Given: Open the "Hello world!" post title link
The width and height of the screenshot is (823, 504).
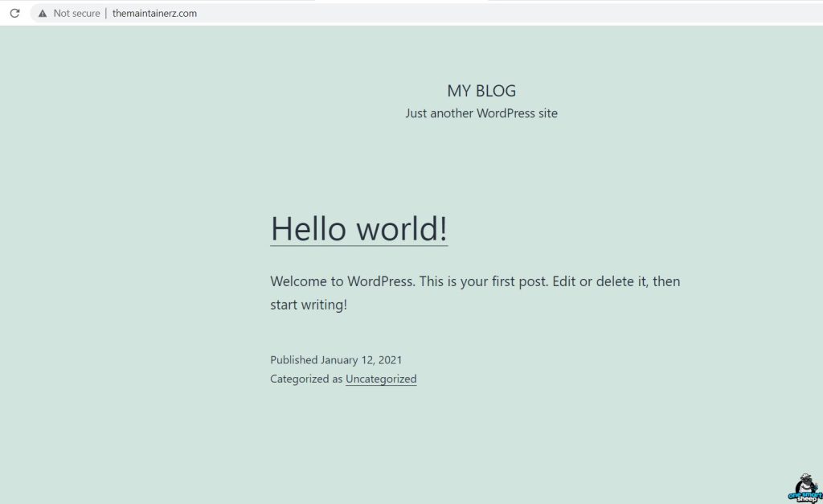Looking at the screenshot, I should click(358, 228).
